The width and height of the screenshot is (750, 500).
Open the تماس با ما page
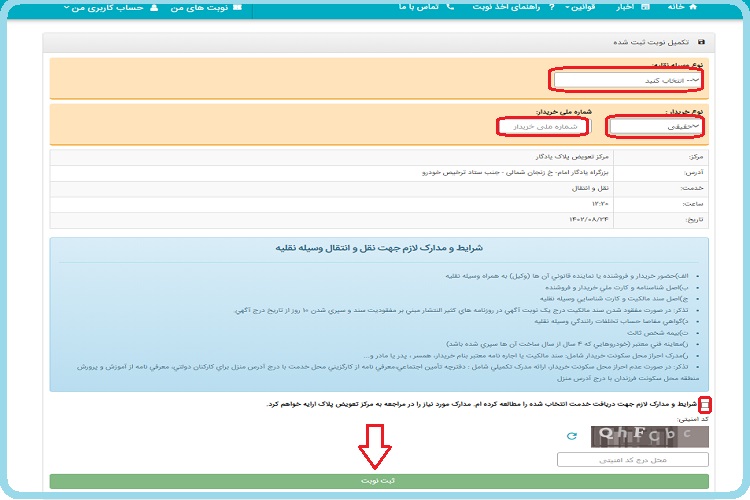click(x=426, y=7)
